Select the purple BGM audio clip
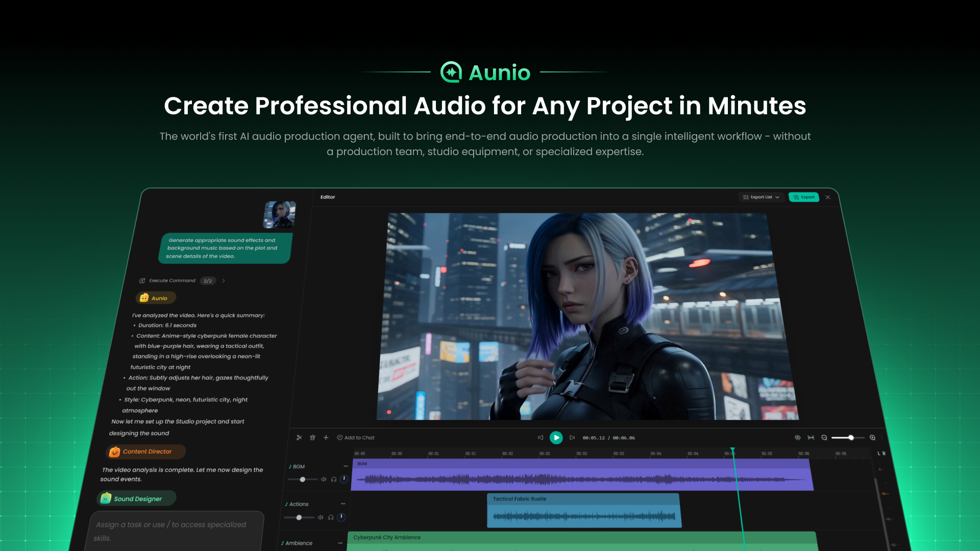Viewport: 980px width, 551px height. point(582,475)
